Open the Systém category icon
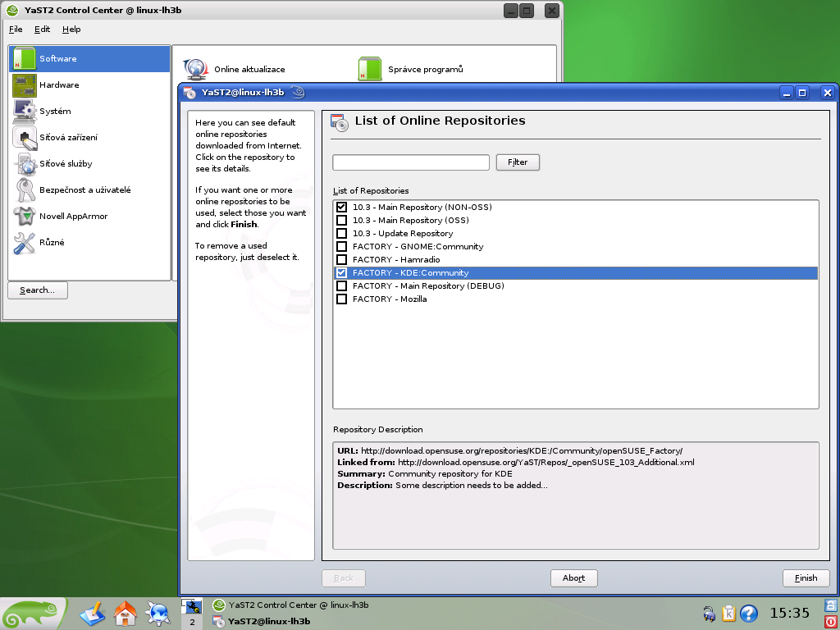The image size is (840, 630). pos(24,112)
